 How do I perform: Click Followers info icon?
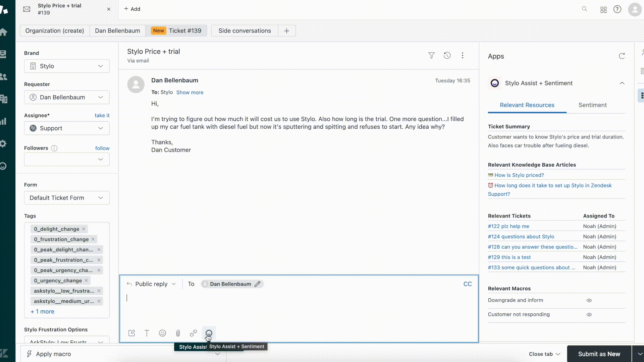[54, 148]
